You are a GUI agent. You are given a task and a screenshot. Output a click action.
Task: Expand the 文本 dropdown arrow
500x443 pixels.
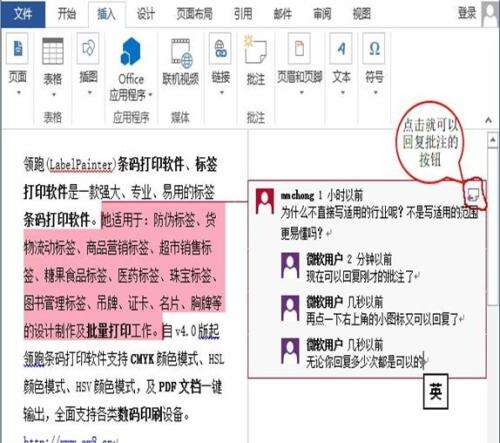click(342, 92)
